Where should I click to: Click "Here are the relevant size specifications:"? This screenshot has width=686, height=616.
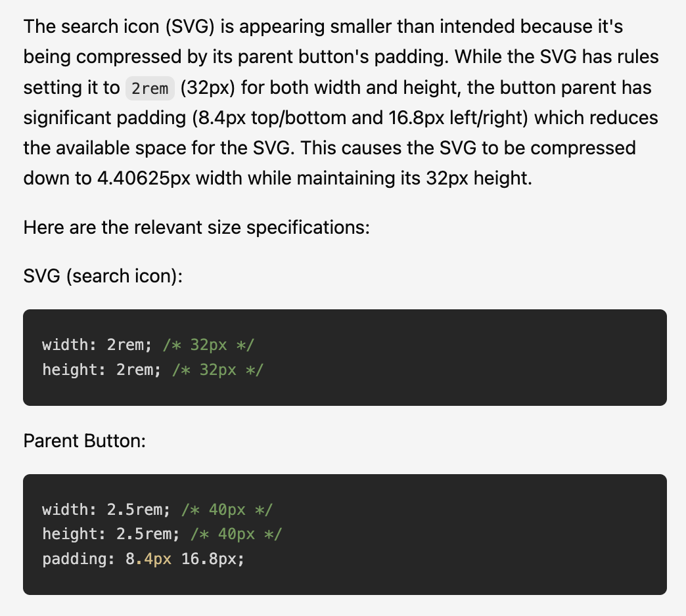(x=197, y=228)
